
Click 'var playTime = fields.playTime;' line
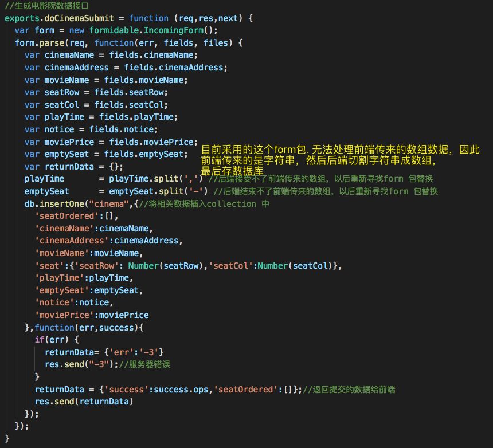[101, 117]
